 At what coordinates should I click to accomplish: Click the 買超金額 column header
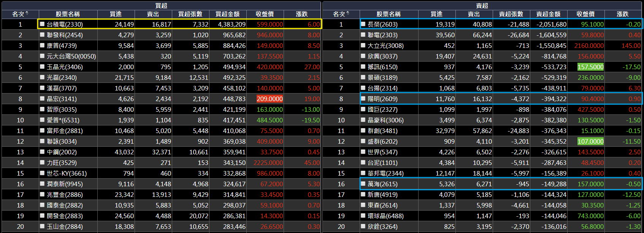click(x=228, y=14)
